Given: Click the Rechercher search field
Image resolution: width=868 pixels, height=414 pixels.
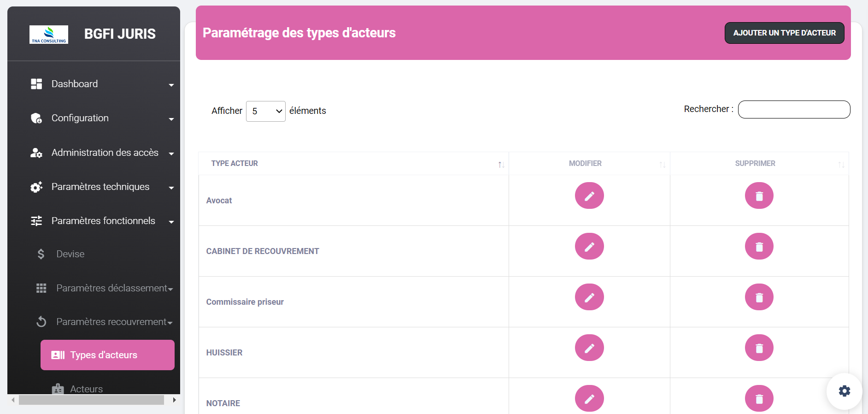Looking at the screenshot, I should click(793, 110).
